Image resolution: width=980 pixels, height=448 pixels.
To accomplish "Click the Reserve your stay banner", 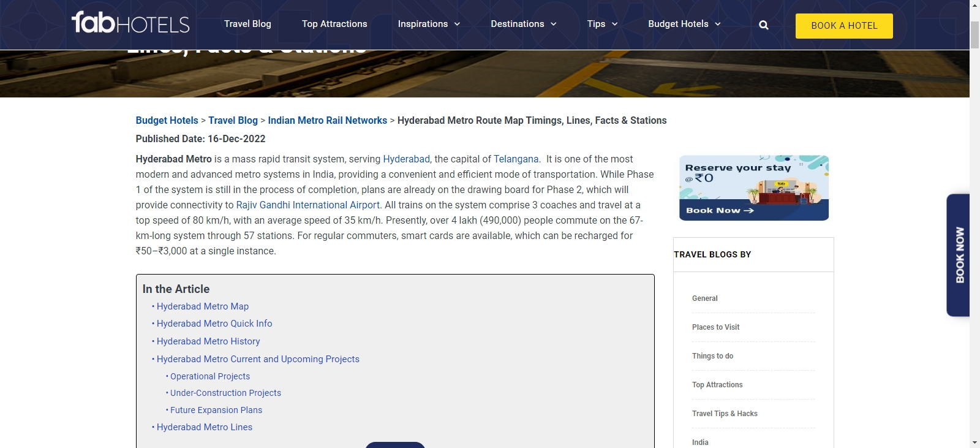I will pos(754,188).
